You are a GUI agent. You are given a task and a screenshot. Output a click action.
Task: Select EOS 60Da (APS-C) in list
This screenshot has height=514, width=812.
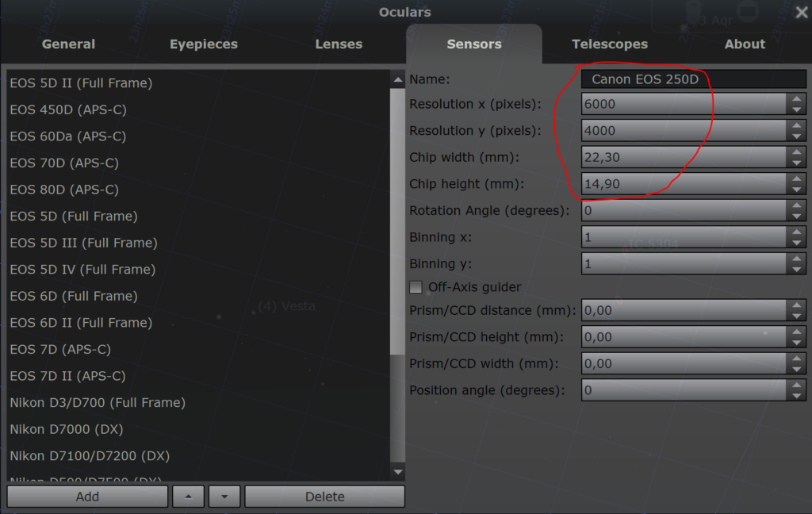click(68, 136)
